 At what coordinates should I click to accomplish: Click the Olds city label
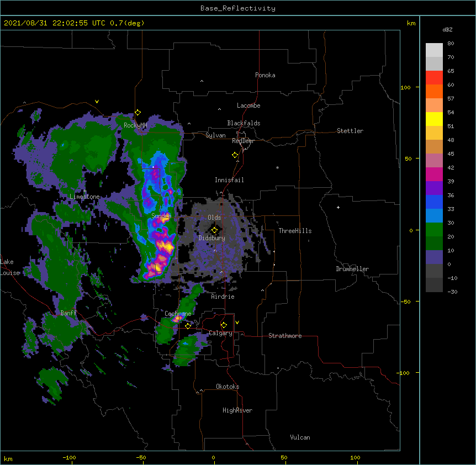point(214,218)
